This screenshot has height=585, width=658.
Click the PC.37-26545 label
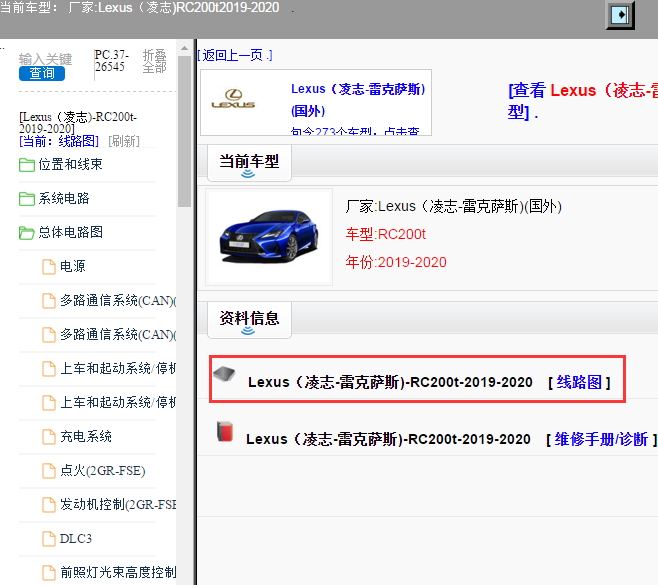click(x=111, y=61)
